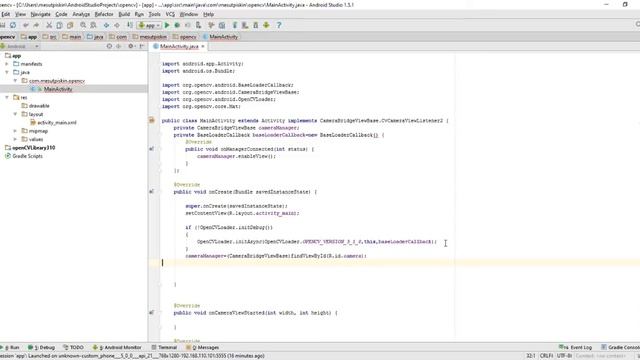Click the override gutter icon beside onCameraViewStarted
Viewport: 640px width, 360px height.
pyautogui.click(x=151, y=313)
